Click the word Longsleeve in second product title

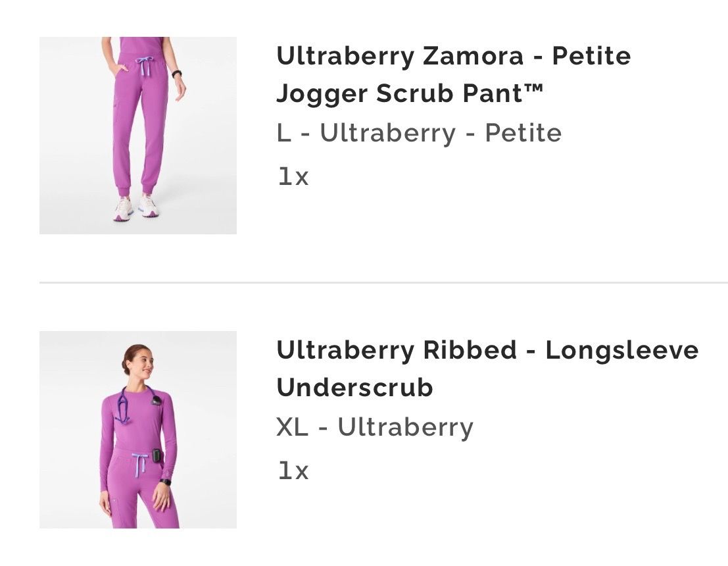(x=622, y=350)
